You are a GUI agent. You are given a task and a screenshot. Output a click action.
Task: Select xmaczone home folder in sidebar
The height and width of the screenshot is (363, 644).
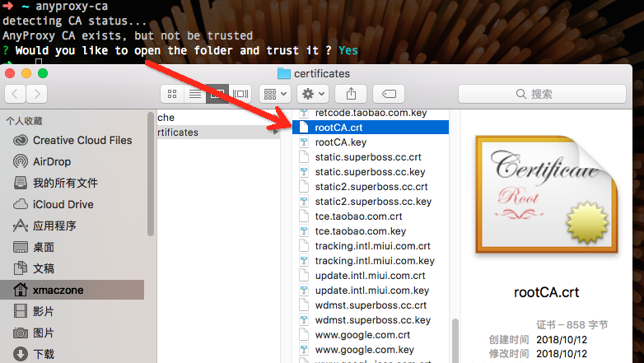pyautogui.click(x=72, y=290)
